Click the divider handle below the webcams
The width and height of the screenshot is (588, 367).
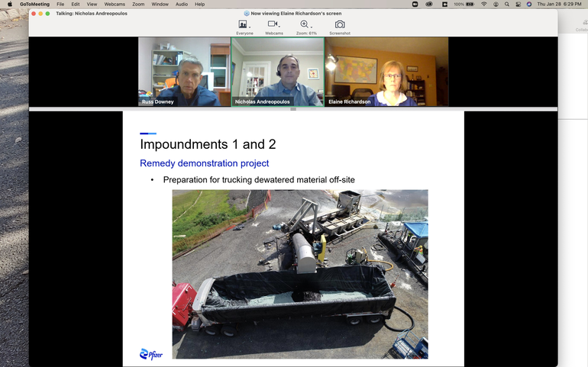(293, 109)
